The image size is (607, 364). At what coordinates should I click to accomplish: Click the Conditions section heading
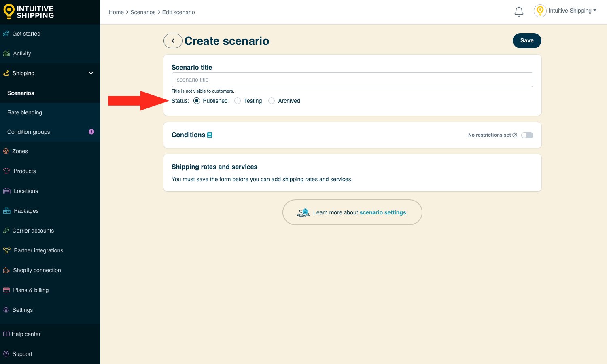click(188, 135)
